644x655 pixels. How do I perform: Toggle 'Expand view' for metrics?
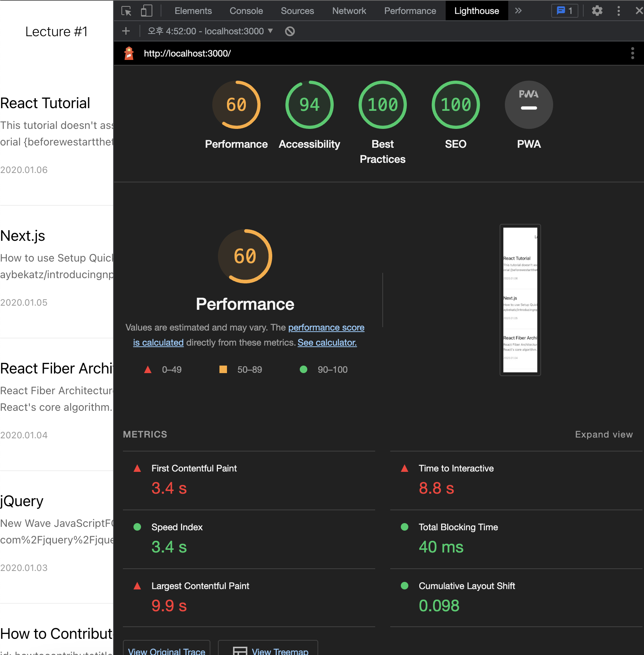[604, 435]
